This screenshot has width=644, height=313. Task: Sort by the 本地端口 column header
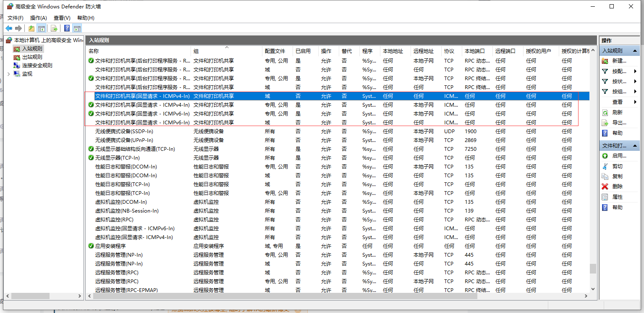(477, 51)
